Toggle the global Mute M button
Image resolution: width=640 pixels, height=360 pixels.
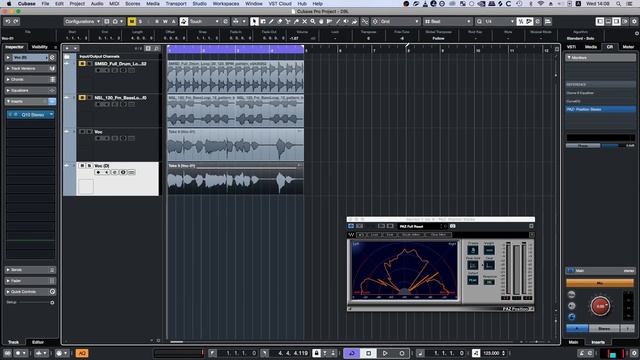tap(131, 21)
